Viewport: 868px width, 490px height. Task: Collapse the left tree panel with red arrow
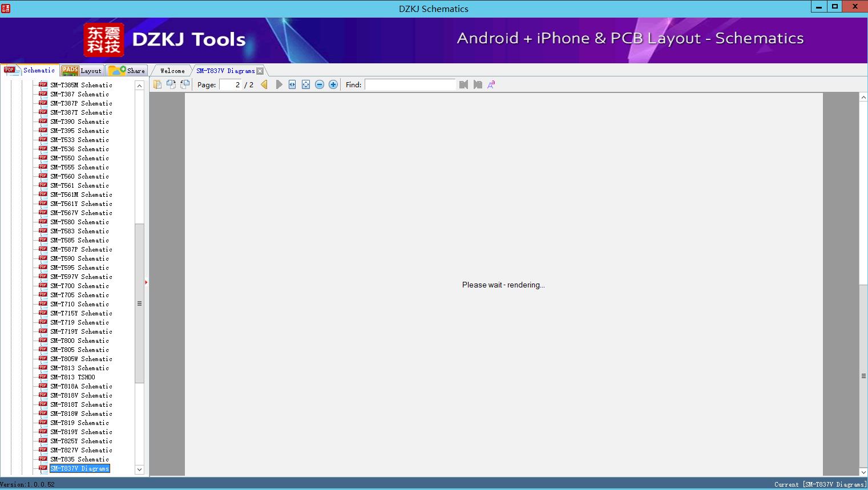coord(146,282)
